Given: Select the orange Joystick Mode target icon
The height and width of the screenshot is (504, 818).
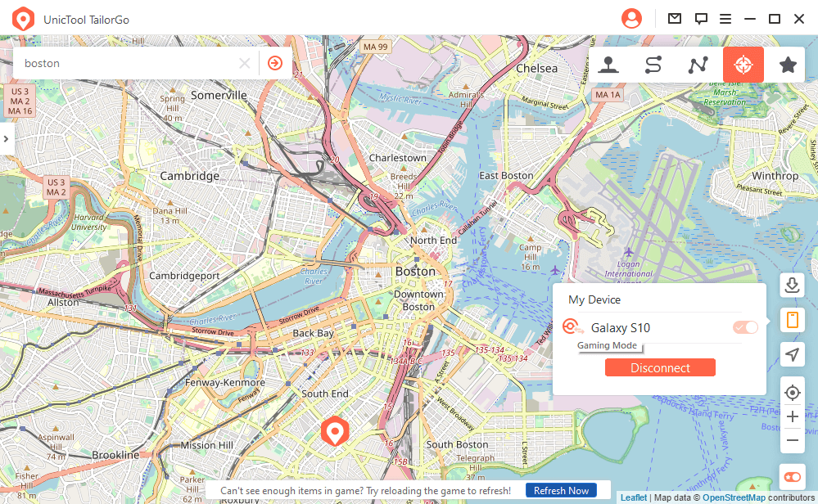Looking at the screenshot, I should point(743,65).
